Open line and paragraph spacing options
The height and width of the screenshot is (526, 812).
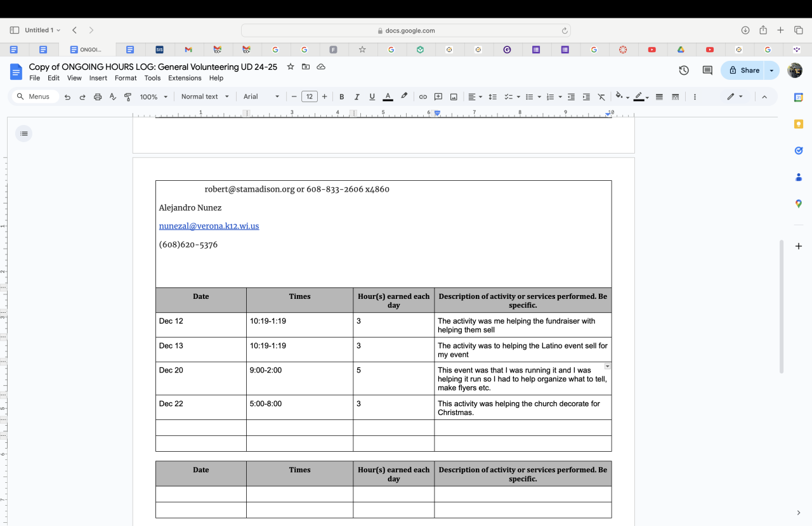(492, 97)
